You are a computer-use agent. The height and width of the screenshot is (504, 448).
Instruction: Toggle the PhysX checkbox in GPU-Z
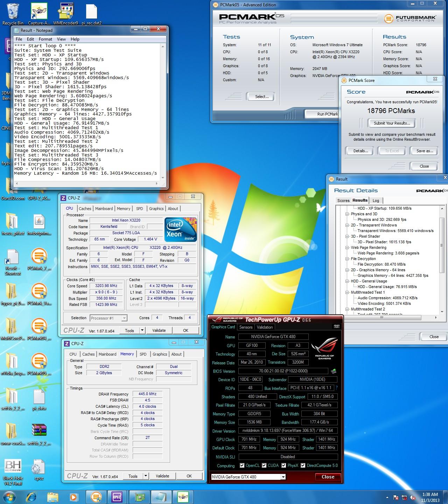283,465
